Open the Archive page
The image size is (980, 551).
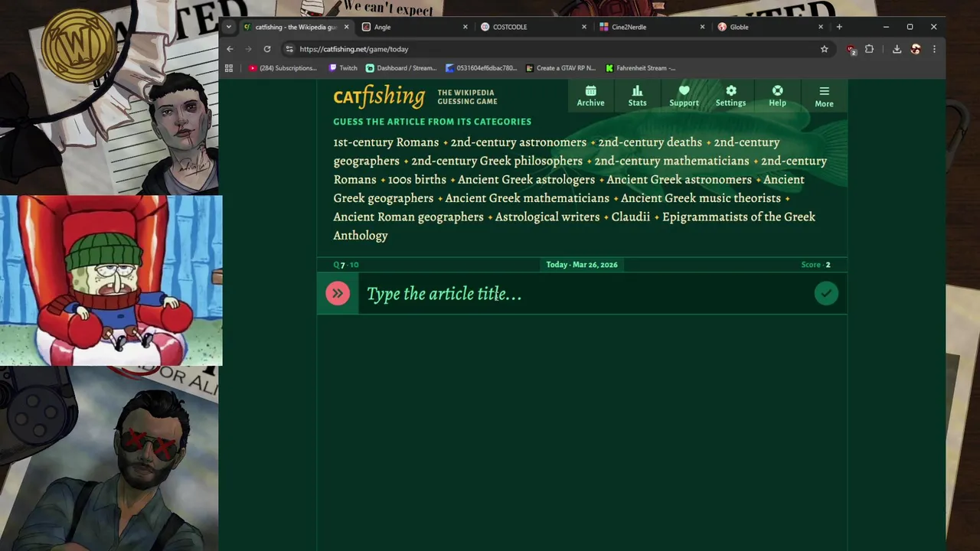tap(590, 96)
